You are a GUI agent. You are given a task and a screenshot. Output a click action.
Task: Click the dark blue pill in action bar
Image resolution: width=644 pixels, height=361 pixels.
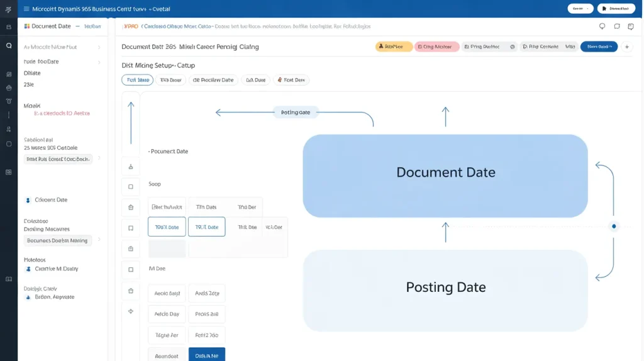tap(599, 47)
